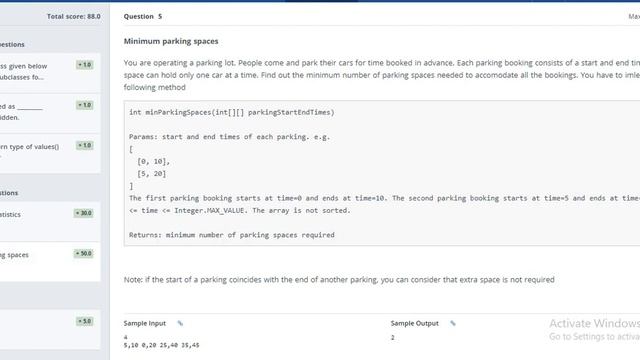
Task: Click the Sample Output label
Action: tap(414, 323)
